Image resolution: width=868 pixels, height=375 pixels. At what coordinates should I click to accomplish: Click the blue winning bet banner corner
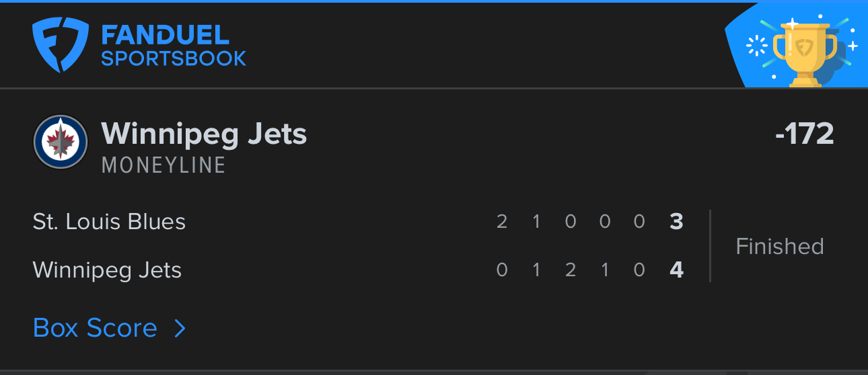tap(796, 45)
